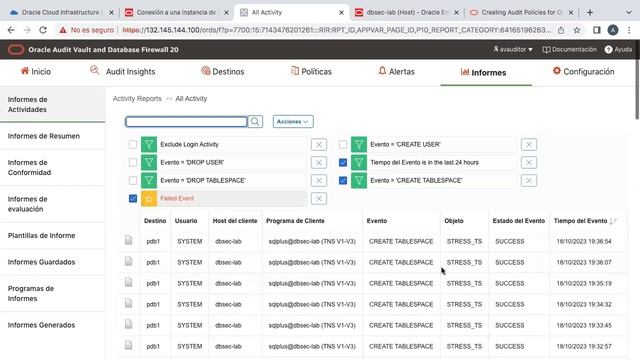Go back in browser history
Image resolution: width=640 pixels, height=360 pixels.
[x=11, y=30]
